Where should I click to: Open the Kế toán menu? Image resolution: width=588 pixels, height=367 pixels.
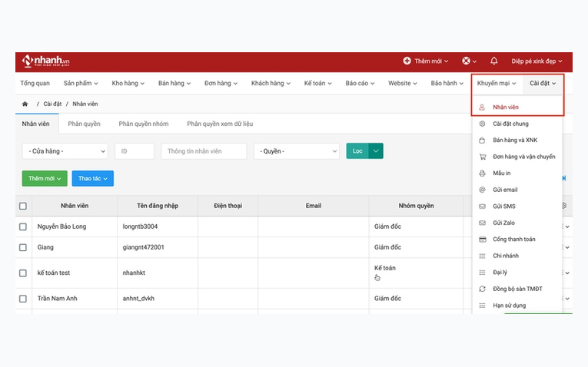click(x=317, y=83)
